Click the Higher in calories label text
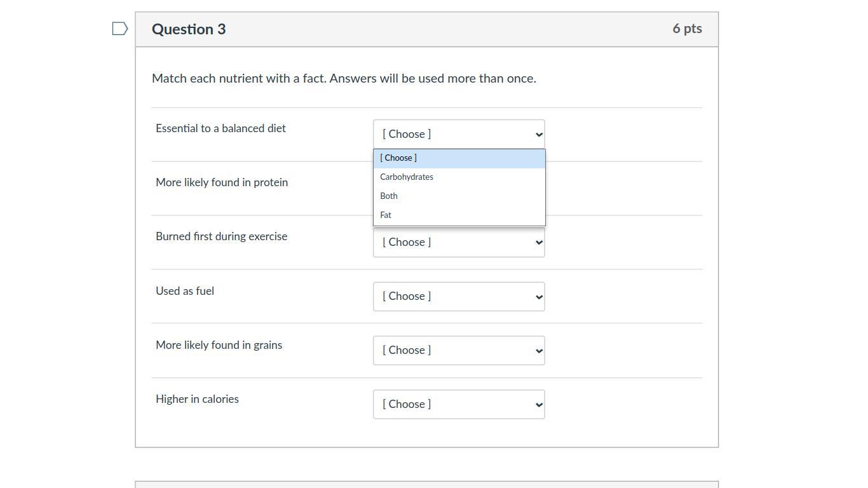The height and width of the screenshot is (488, 868). pyautogui.click(x=197, y=399)
